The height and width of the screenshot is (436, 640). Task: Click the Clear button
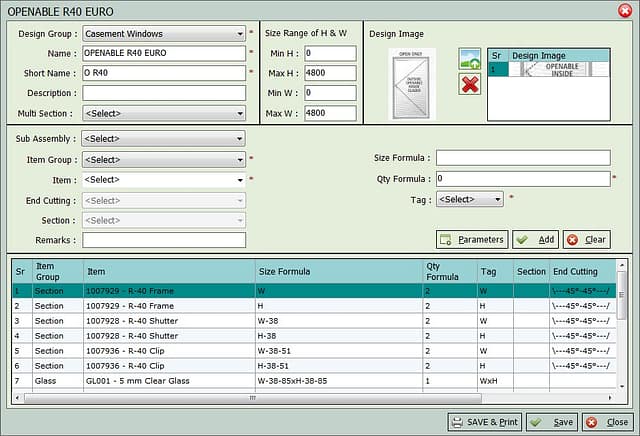pos(586,240)
